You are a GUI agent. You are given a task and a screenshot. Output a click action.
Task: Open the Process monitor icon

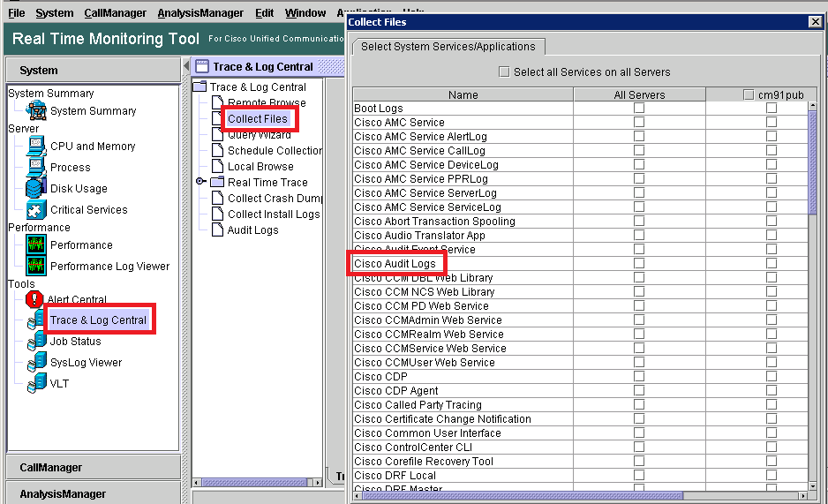(x=36, y=168)
